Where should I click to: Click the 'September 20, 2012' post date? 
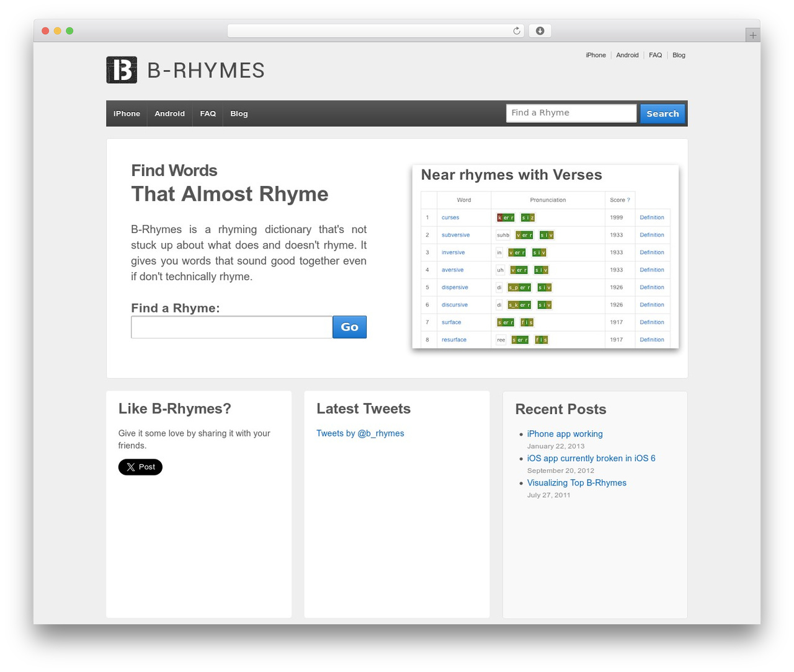[x=561, y=471]
